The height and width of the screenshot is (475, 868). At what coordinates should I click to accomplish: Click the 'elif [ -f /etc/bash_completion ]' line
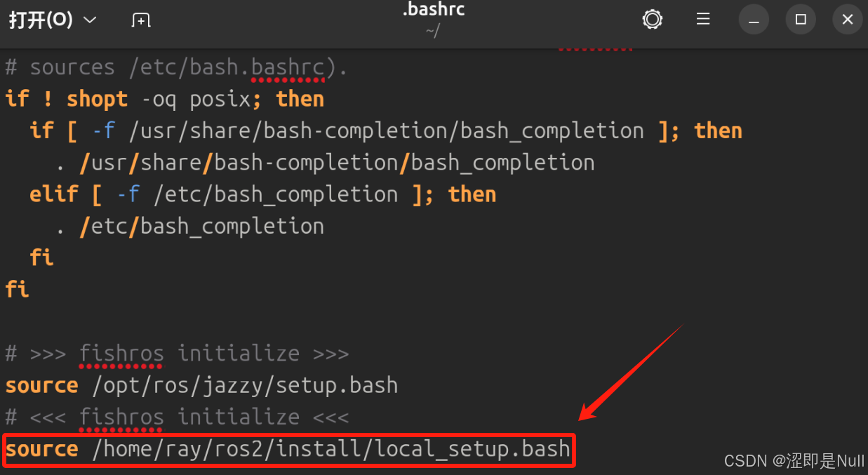(262, 194)
